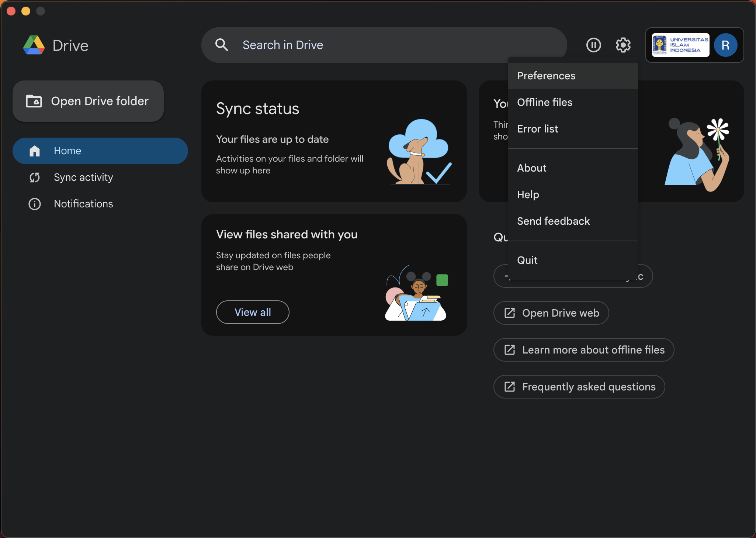
Task: Click the Google Drive logo
Action: [34, 45]
